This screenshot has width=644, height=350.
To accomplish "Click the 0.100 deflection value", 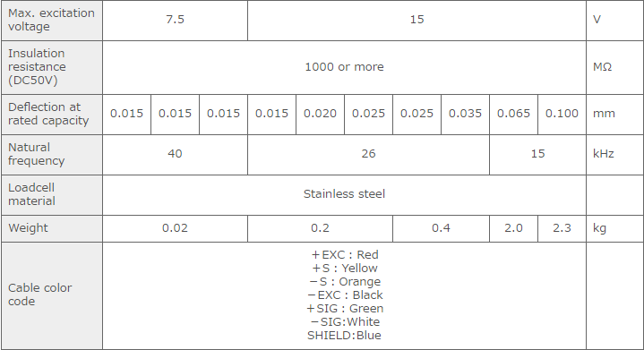I will coord(562,114).
